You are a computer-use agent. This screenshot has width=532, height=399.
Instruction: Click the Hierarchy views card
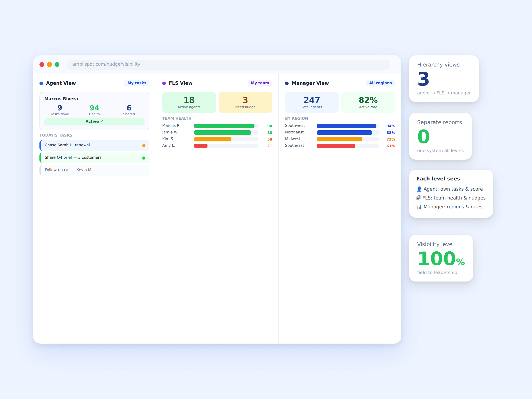tap(444, 79)
